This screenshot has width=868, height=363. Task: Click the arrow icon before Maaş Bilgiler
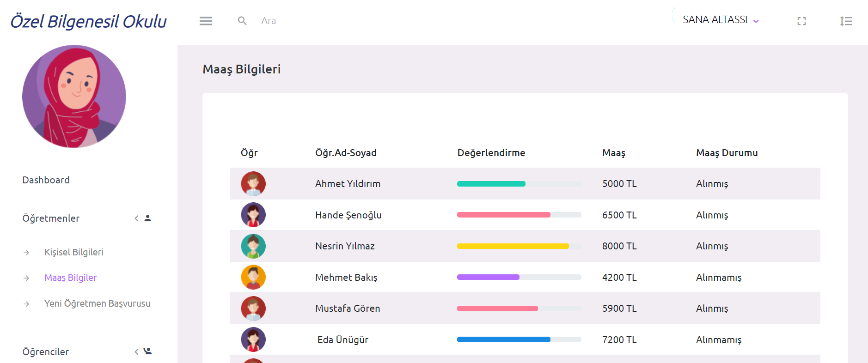tap(26, 278)
